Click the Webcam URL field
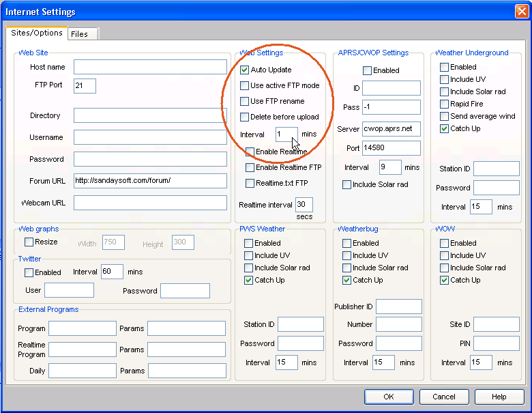The height and width of the screenshot is (413, 532). tap(150, 203)
